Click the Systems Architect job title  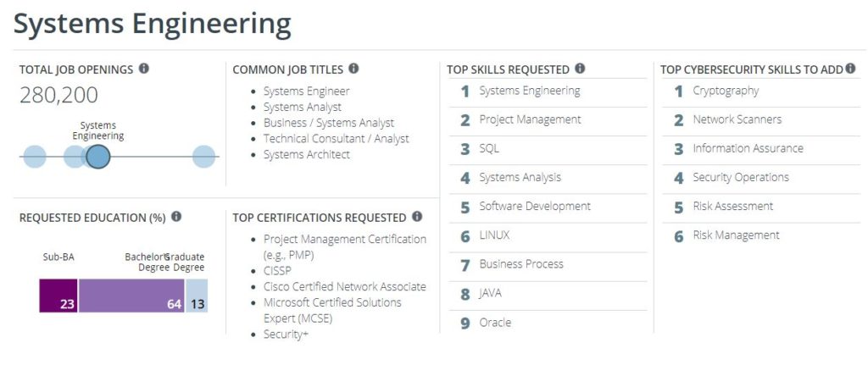[x=307, y=154]
